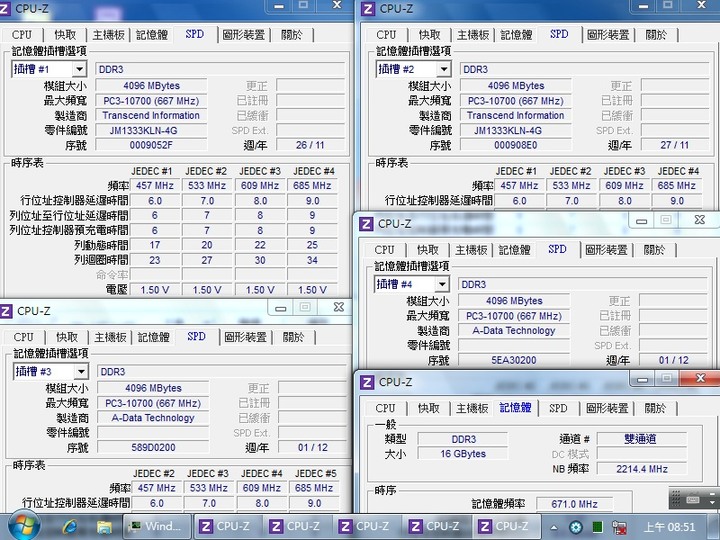Switch to SPD tab in the 16 GBytes memory window
Screen dimensions: 720x540
558,409
